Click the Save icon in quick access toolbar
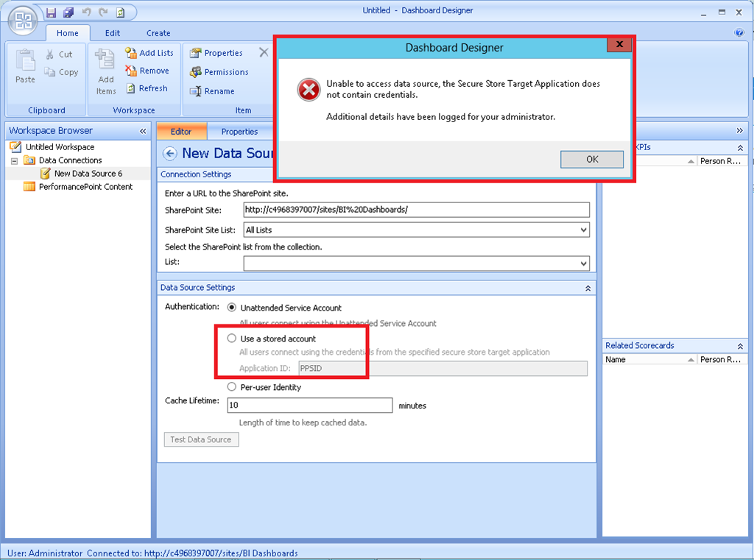754x560 pixels. tap(51, 13)
